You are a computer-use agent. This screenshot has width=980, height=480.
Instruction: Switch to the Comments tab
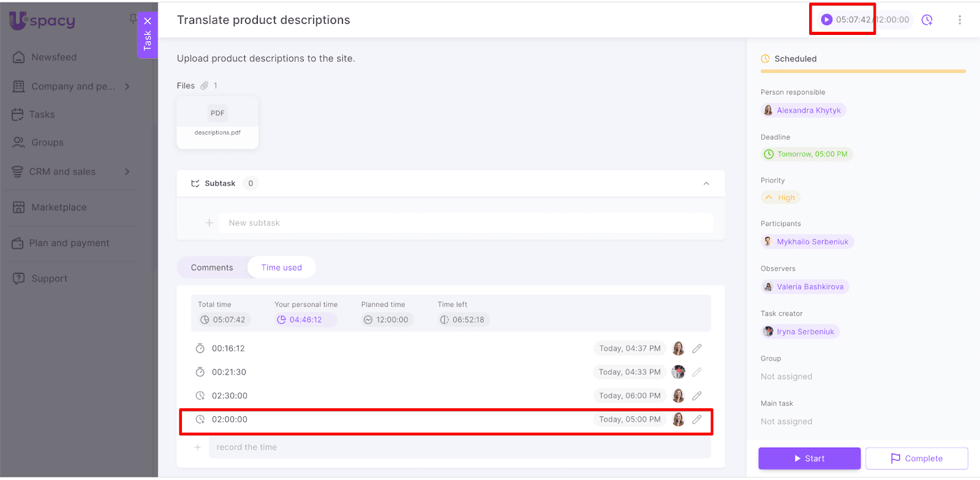pos(212,267)
